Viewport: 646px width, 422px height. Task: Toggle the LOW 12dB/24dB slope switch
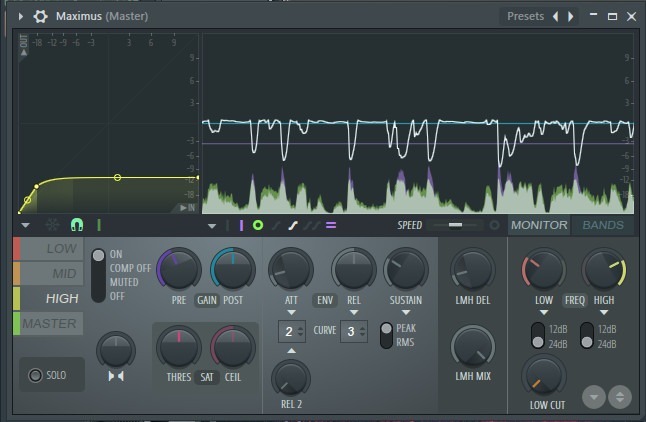537,335
